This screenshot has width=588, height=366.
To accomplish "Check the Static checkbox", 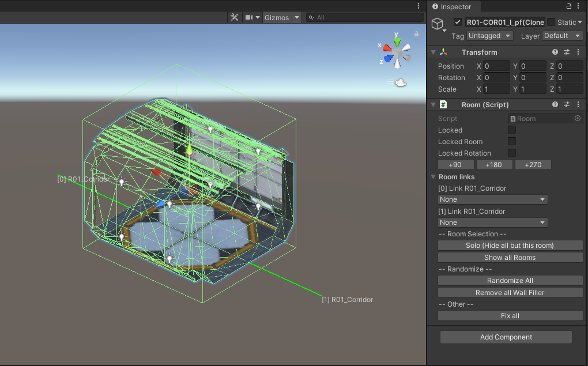I will coord(551,22).
